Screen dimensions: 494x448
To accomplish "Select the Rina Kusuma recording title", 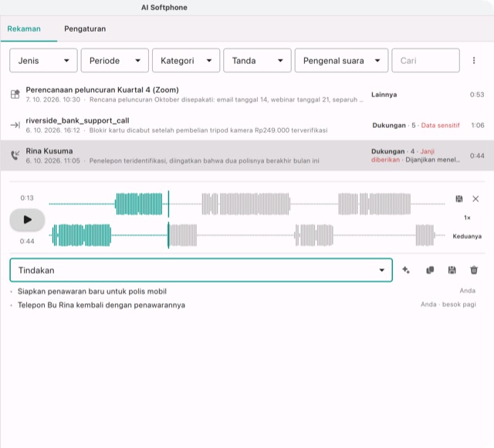I will pos(49,151).
